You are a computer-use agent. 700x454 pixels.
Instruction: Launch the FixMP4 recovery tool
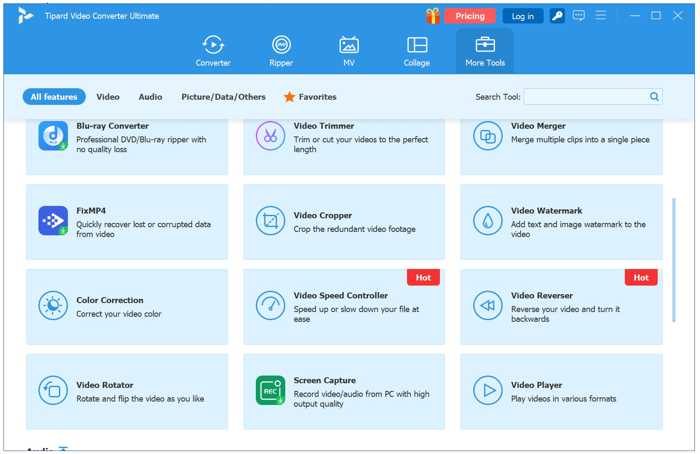click(x=126, y=222)
